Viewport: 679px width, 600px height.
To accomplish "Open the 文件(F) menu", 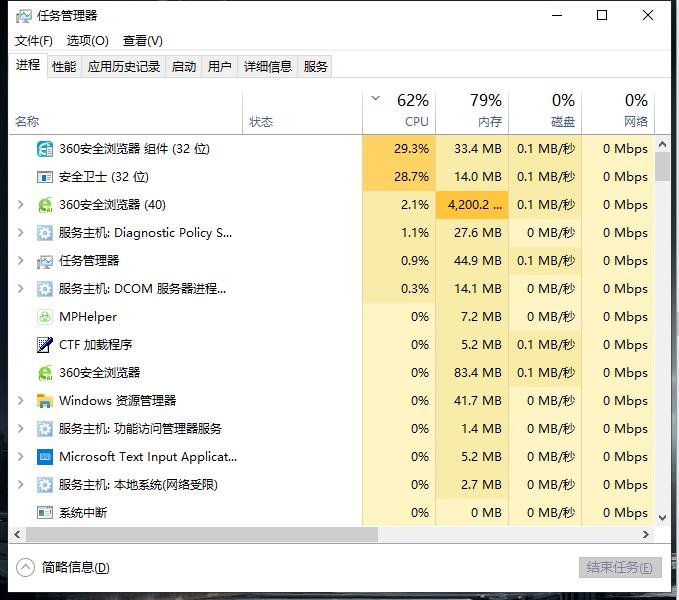I will (x=34, y=41).
